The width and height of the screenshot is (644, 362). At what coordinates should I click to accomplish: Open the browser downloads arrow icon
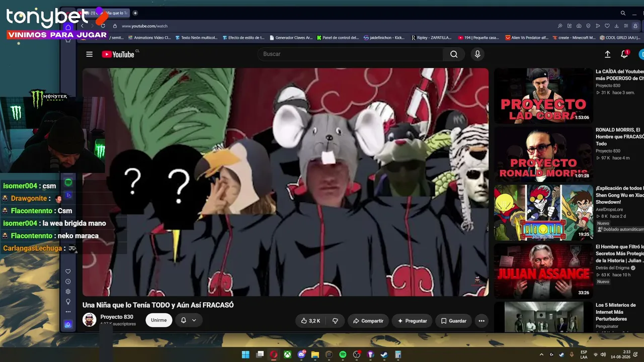616,26
